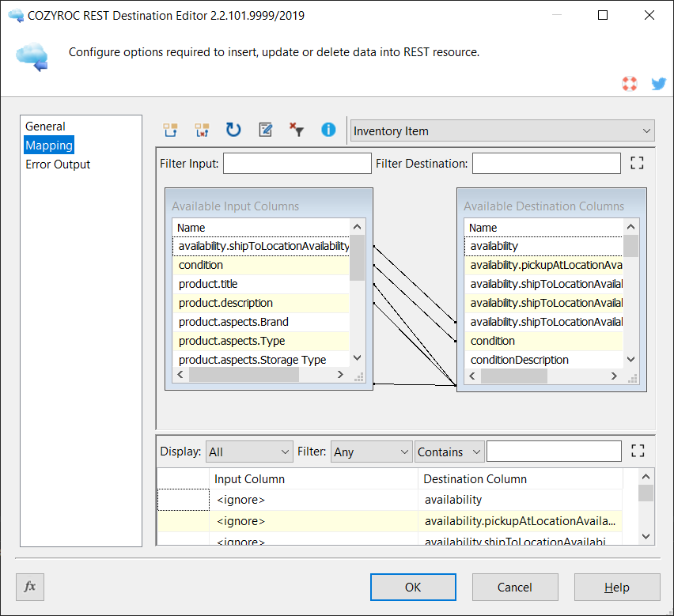Click ignore cell in the availability row
Image resolution: width=674 pixels, height=616 pixels.
click(313, 500)
